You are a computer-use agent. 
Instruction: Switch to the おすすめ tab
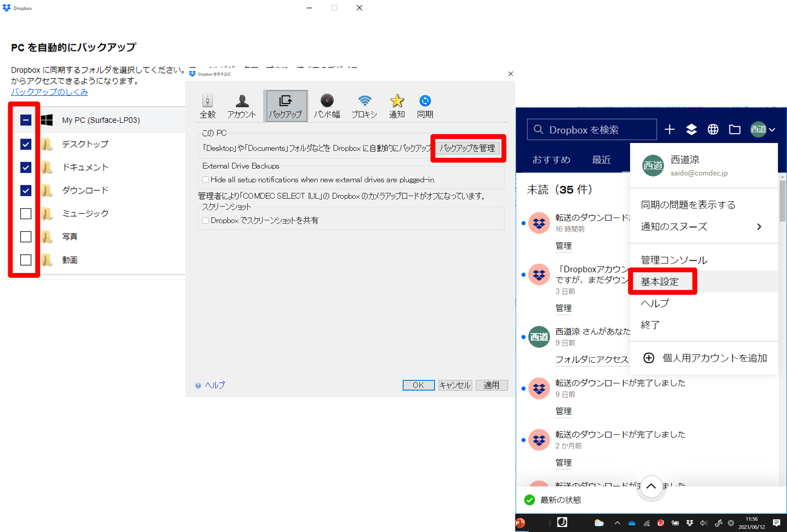551,159
